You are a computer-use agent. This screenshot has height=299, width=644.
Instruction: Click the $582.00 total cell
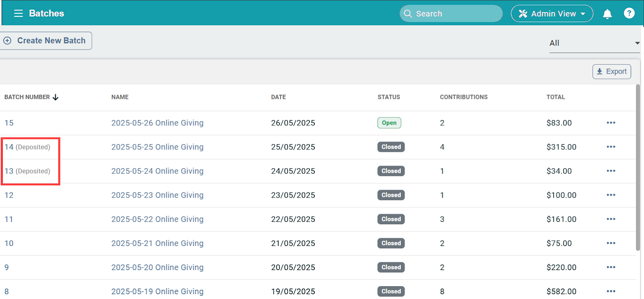pos(561,292)
